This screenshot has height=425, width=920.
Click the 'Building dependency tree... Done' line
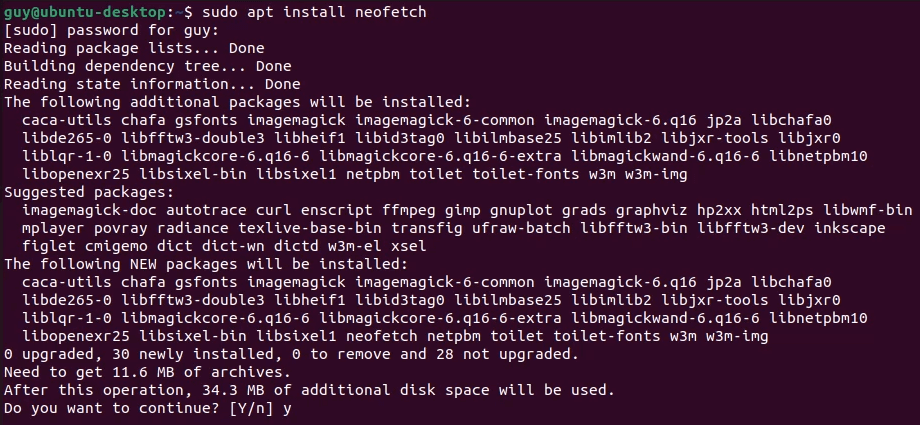(x=148, y=66)
